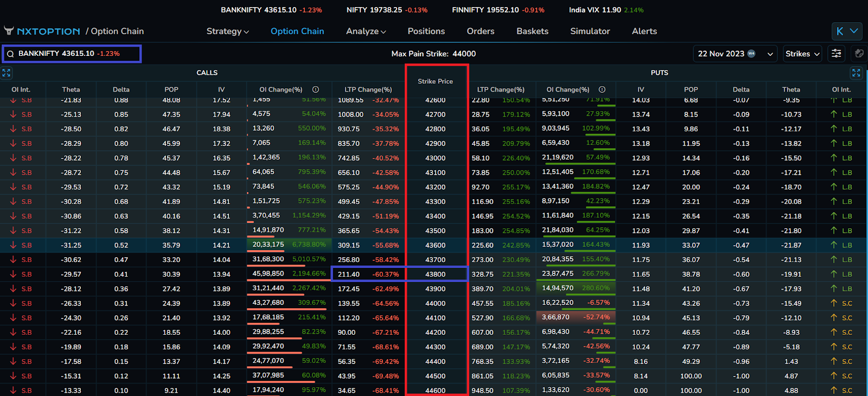The width and height of the screenshot is (868, 396).
Task: Click put LTP 457.55 at 44000 strike
Action: click(x=483, y=303)
